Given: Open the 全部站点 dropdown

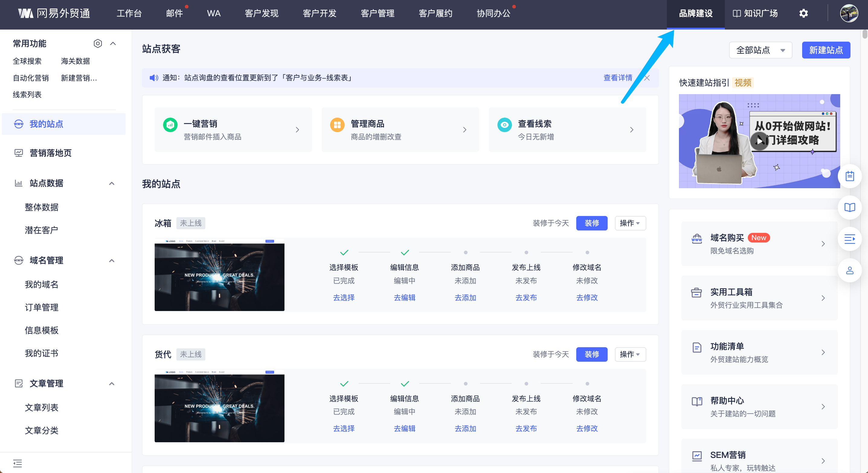Looking at the screenshot, I should pyautogui.click(x=760, y=50).
